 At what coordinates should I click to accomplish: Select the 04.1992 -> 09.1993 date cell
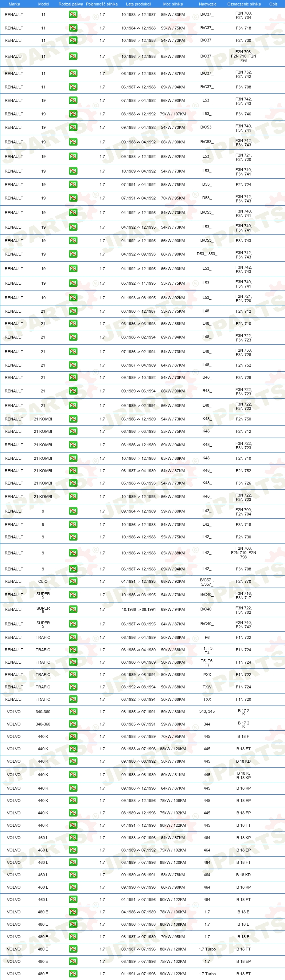click(x=138, y=254)
